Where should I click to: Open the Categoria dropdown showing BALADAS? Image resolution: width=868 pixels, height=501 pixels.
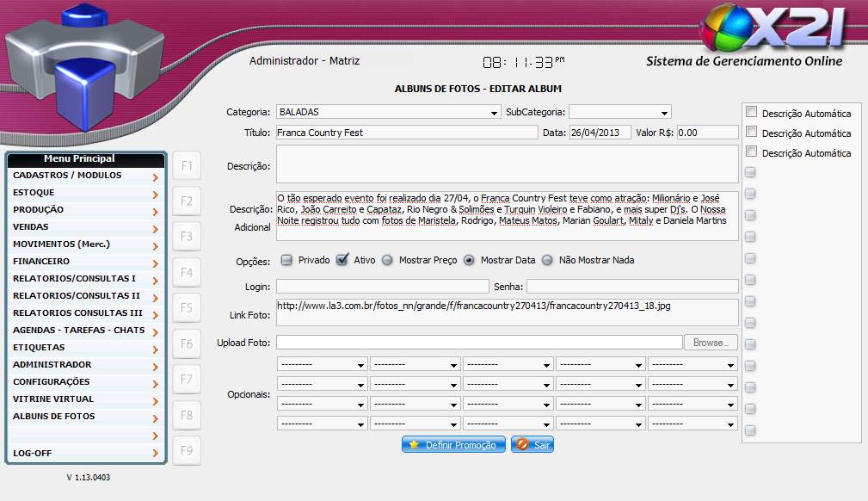coord(388,112)
